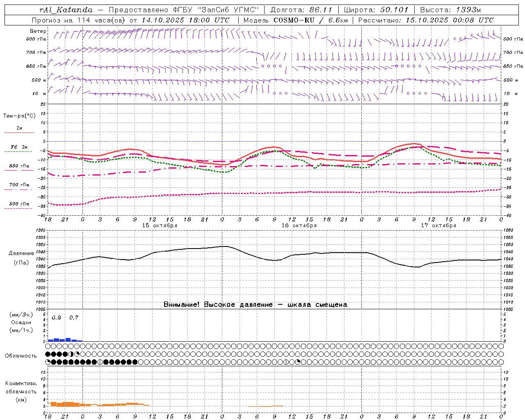The height and width of the screenshot is (420, 525).
Task: Click the Конвективн. label of the convective panel
Action: 21,383
